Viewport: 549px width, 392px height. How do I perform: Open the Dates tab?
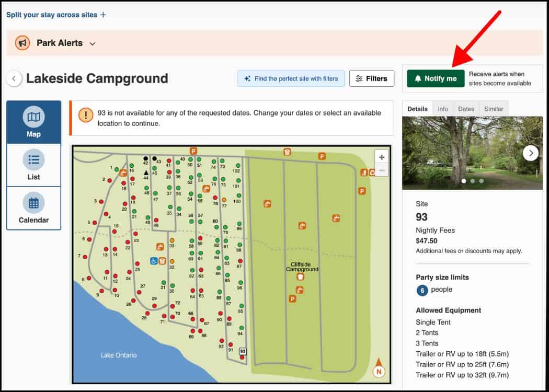pos(466,109)
